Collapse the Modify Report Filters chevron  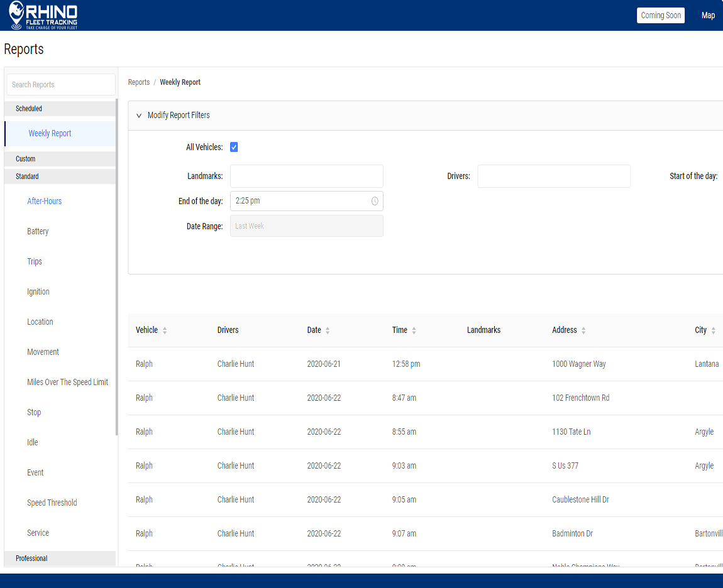pos(139,116)
